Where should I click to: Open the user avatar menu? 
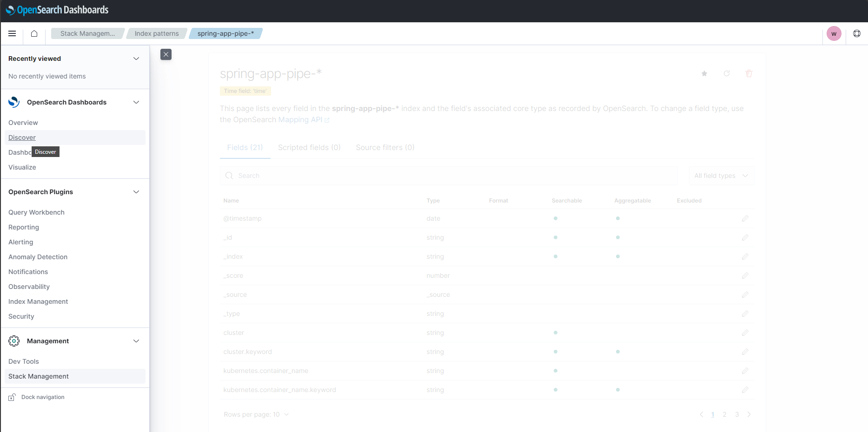(834, 33)
